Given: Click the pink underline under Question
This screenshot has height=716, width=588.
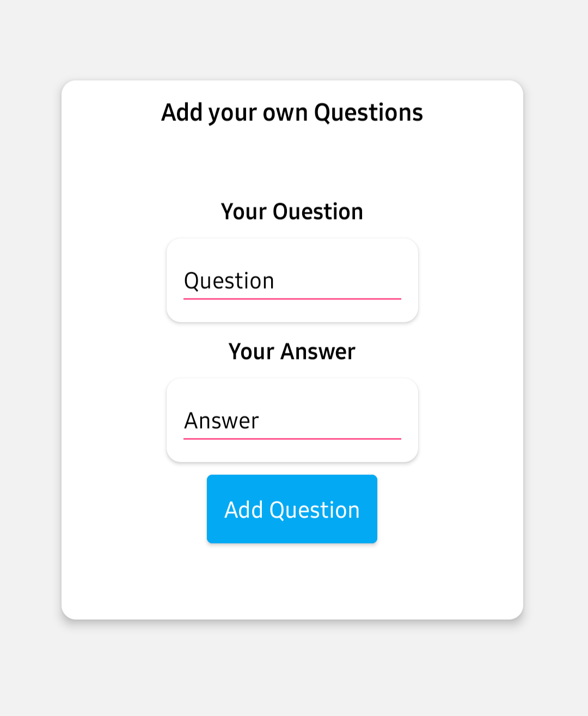Looking at the screenshot, I should [x=292, y=299].
